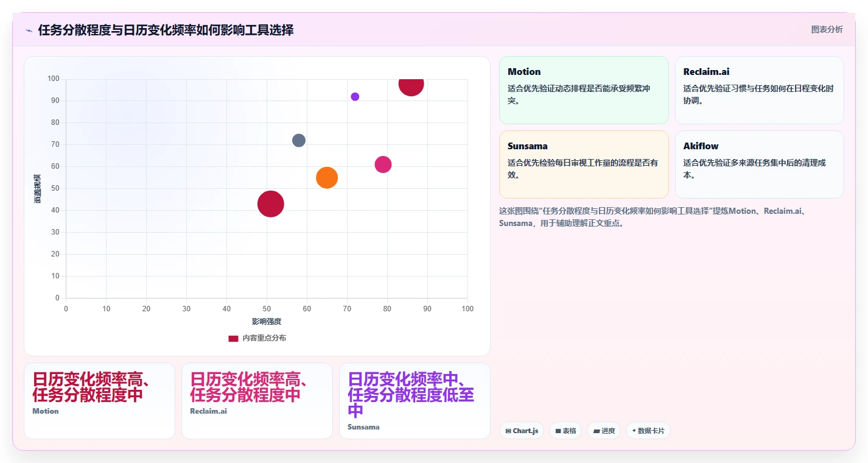Select the 进度 tag chip

[604, 431]
